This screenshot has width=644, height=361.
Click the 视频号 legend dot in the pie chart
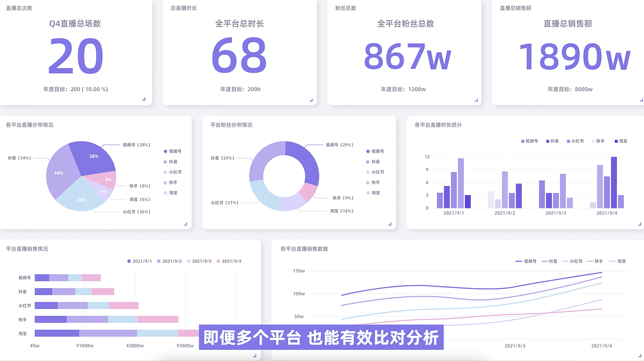pos(164,151)
